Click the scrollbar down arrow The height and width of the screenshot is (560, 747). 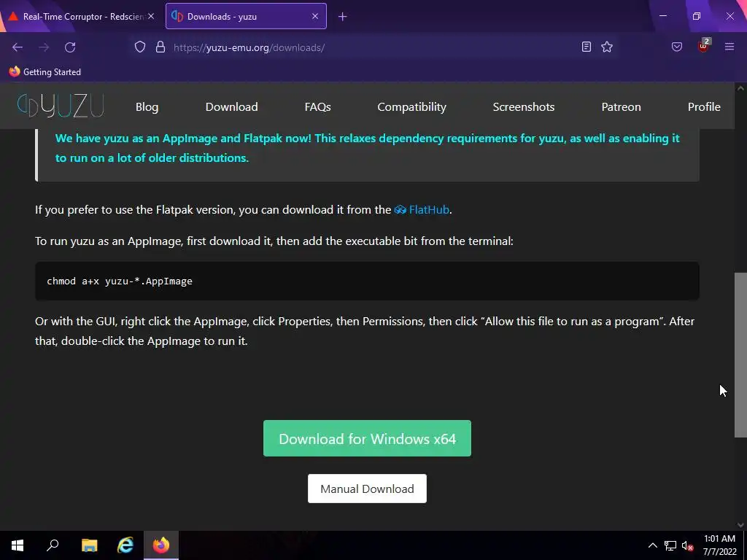point(740,525)
